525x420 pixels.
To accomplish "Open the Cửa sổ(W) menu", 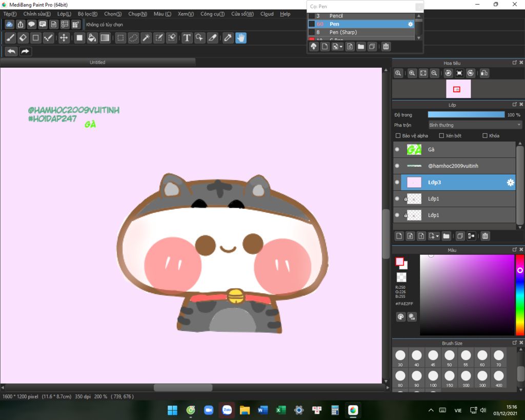I will [243, 14].
